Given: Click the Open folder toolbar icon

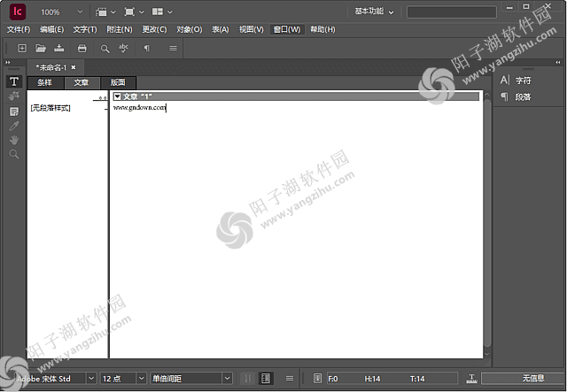Looking at the screenshot, I should pos(41,48).
